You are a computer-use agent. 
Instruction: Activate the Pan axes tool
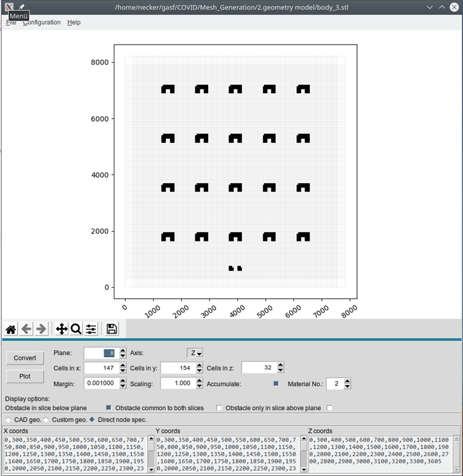61,329
